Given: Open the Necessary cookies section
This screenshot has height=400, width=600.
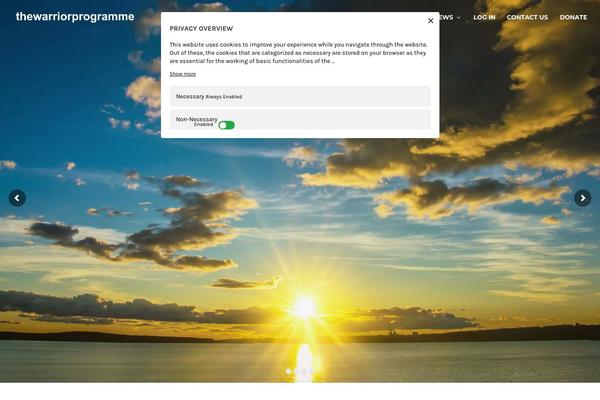Looking at the screenshot, I should tap(300, 96).
